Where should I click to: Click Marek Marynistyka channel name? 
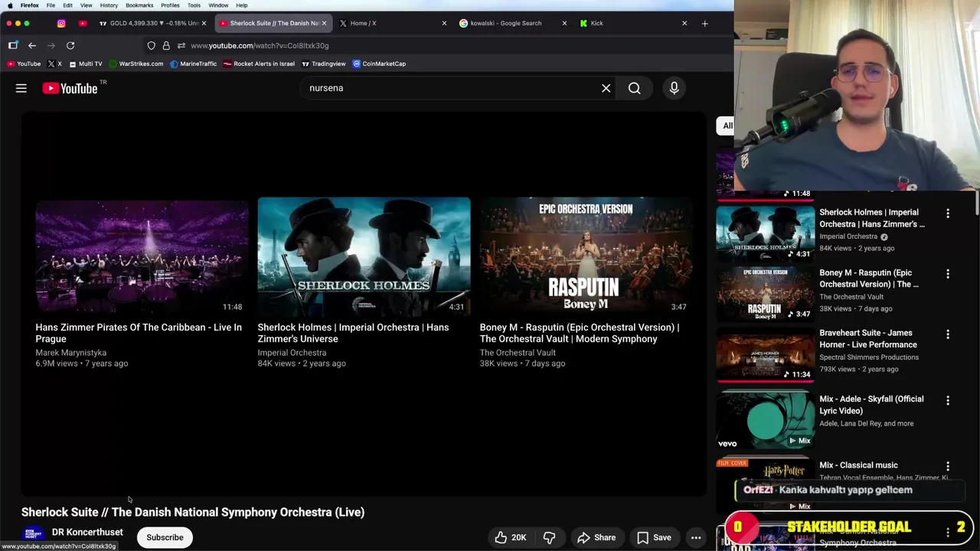(x=70, y=353)
